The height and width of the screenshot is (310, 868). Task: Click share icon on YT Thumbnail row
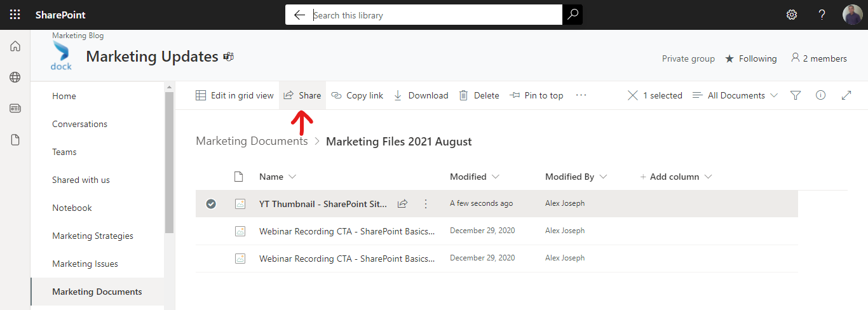402,204
